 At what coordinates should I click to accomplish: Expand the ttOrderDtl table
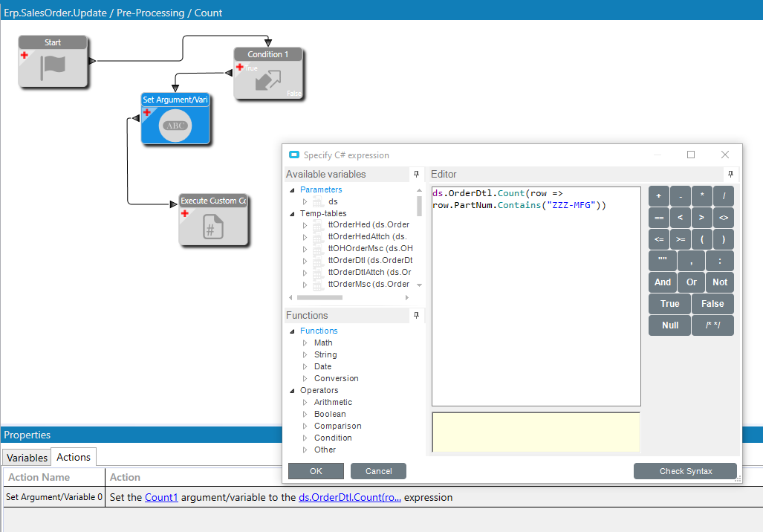[x=305, y=261]
